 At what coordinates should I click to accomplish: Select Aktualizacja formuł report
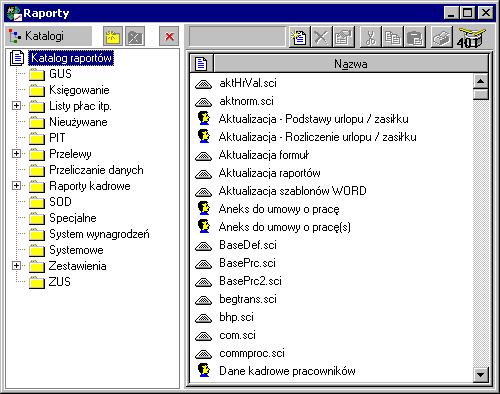coord(264,155)
